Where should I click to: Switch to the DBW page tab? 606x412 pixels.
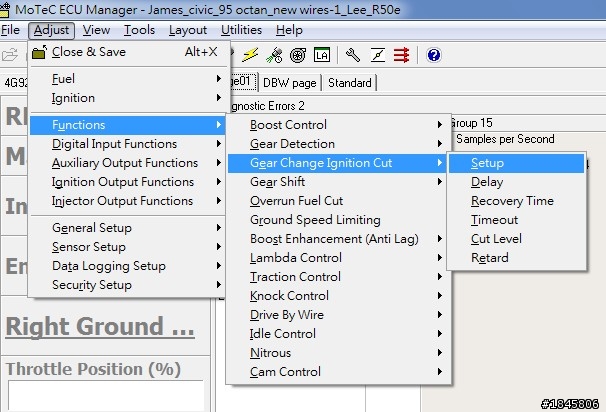coord(290,83)
